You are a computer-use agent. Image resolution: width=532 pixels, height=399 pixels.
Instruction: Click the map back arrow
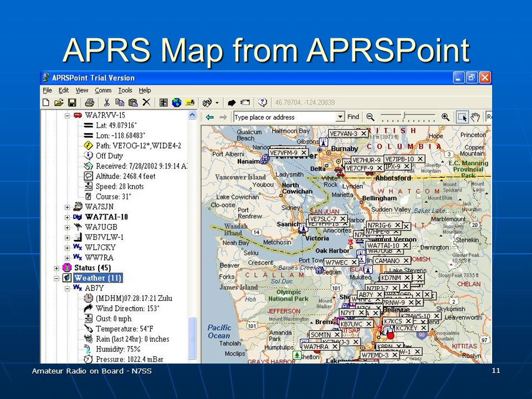(210, 117)
